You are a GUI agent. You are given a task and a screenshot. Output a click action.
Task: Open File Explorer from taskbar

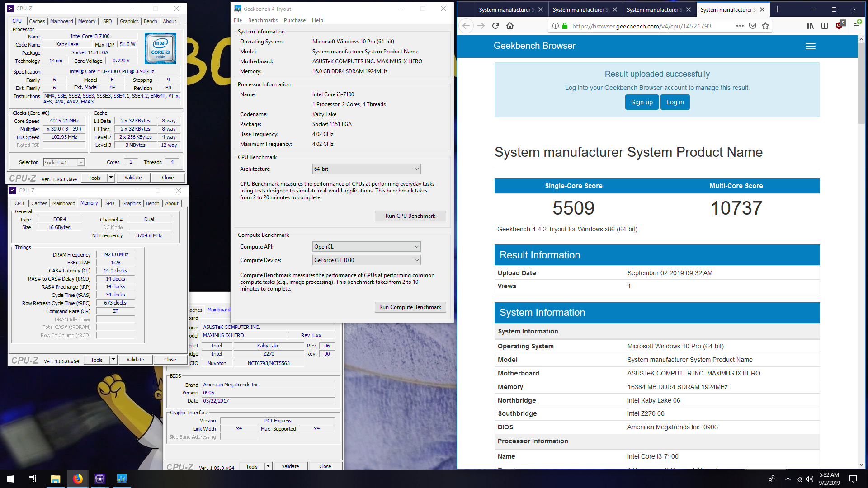(x=55, y=479)
